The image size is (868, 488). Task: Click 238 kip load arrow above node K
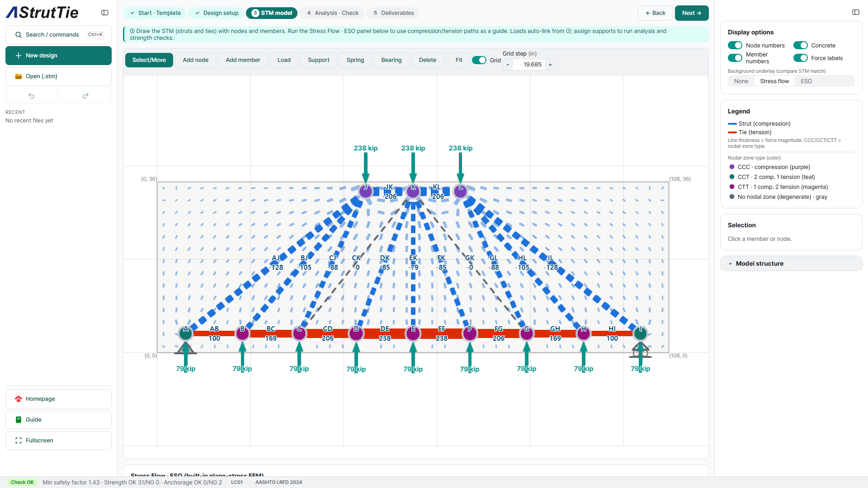tap(413, 167)
